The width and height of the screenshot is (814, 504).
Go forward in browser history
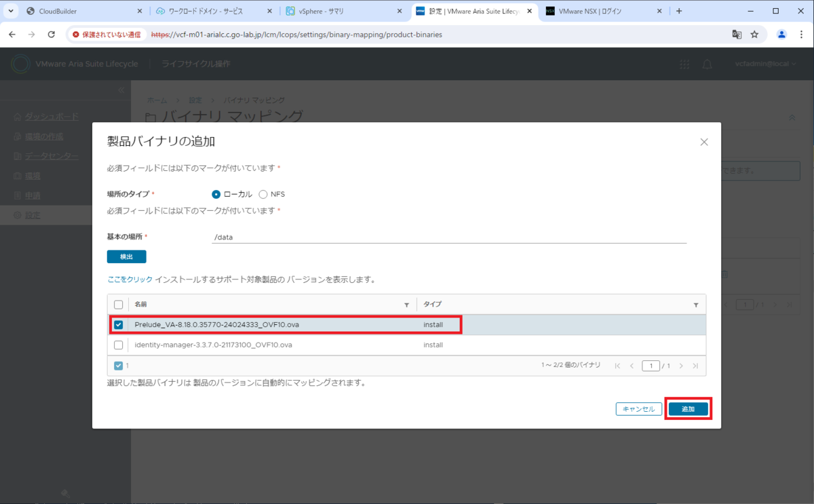point(31,35)
